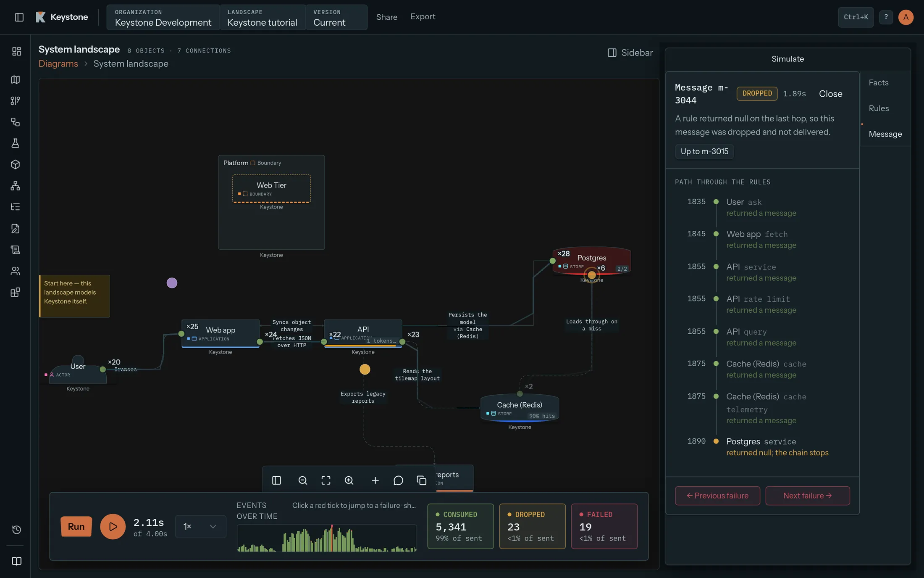Open the flask icon in left sidebar
924x578 pixels.
click(x=16, y=143)
